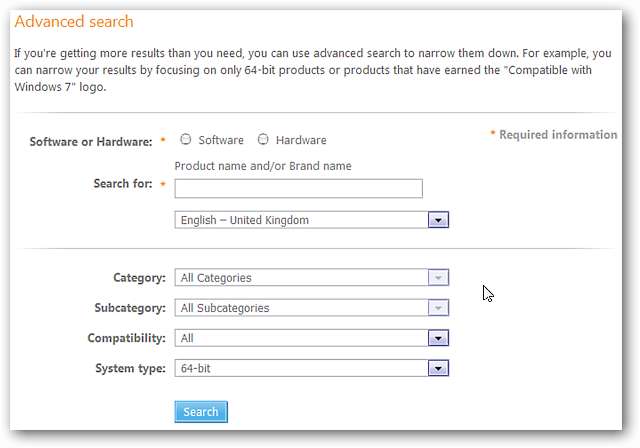640x448 pixels.
Task: Click the Product name search input field
Action: 298,189
